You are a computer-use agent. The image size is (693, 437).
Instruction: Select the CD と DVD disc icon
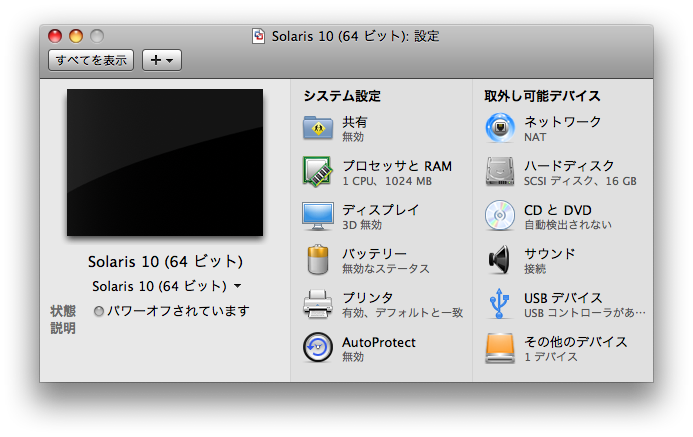pyautogui.click(x=500, y=215)
